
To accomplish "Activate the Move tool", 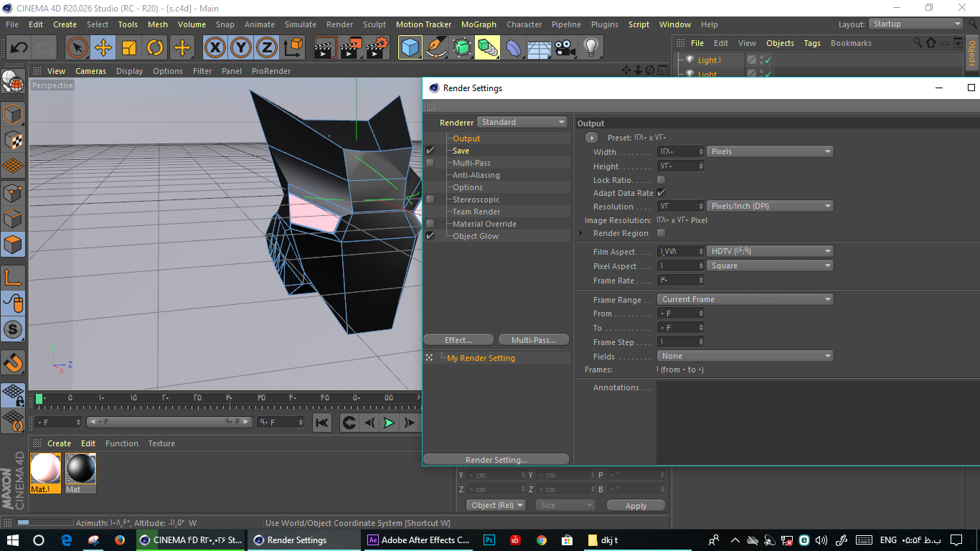I will tap(103, 48).
